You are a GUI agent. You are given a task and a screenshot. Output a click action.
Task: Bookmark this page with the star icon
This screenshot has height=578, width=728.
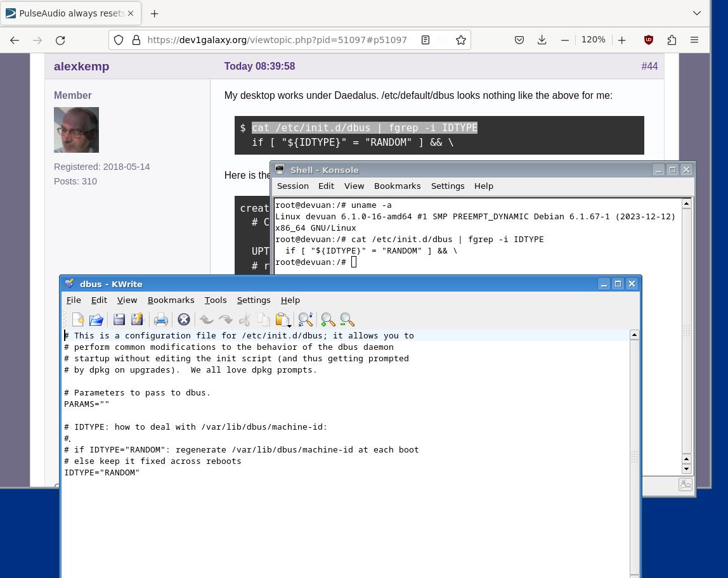click(460, 40)
